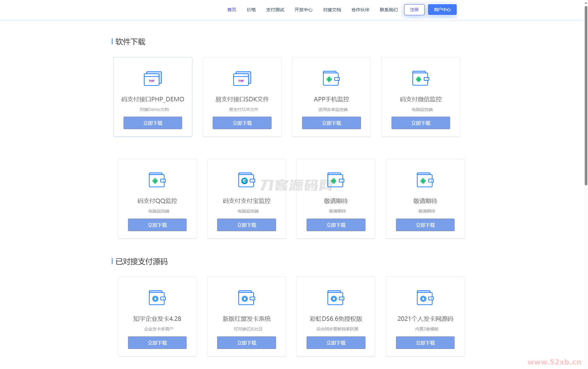Click the icon above 码支付QQ监控
Image resolution: width=588 pixels, height=369 pixels.
[x=157, y=180]
